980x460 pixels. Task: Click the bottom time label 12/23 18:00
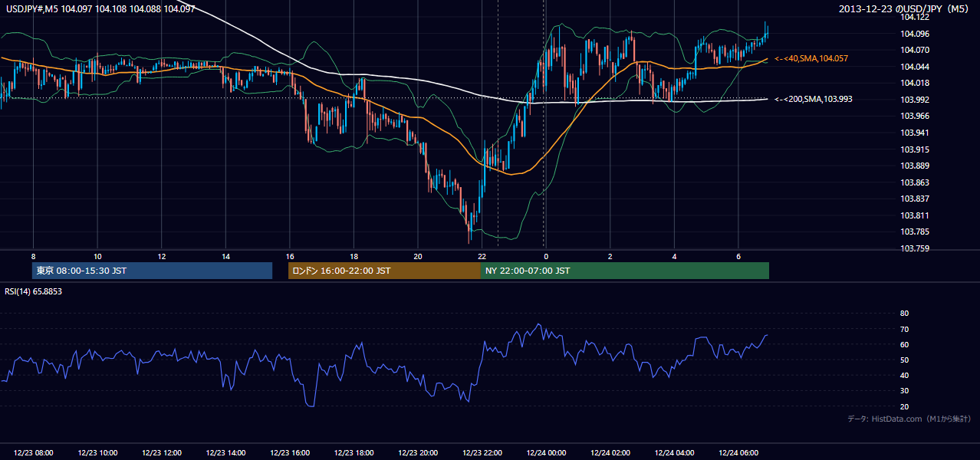coord(354,452)
